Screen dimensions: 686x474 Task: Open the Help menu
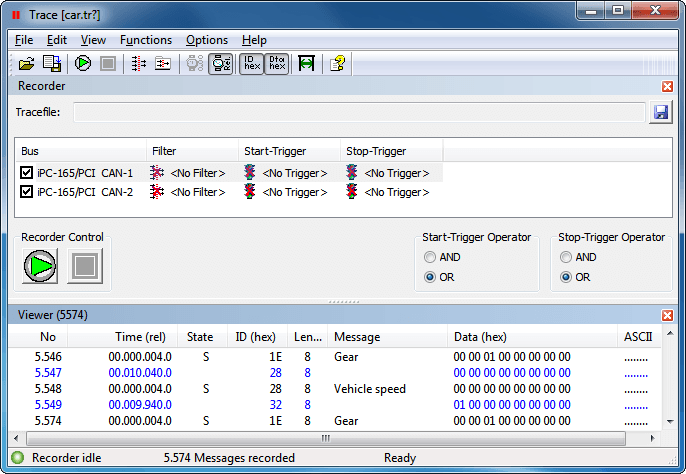(x=254, y=40)
